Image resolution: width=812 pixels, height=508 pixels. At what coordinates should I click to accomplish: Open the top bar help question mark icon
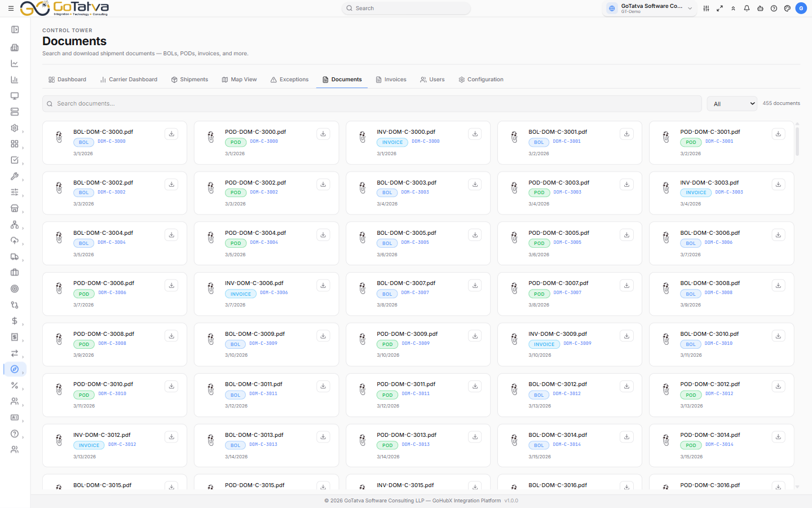[x=774, y=8]
